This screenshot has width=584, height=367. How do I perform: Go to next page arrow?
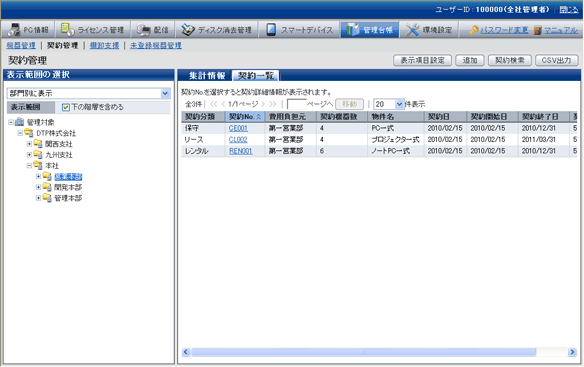pos(263,104)
